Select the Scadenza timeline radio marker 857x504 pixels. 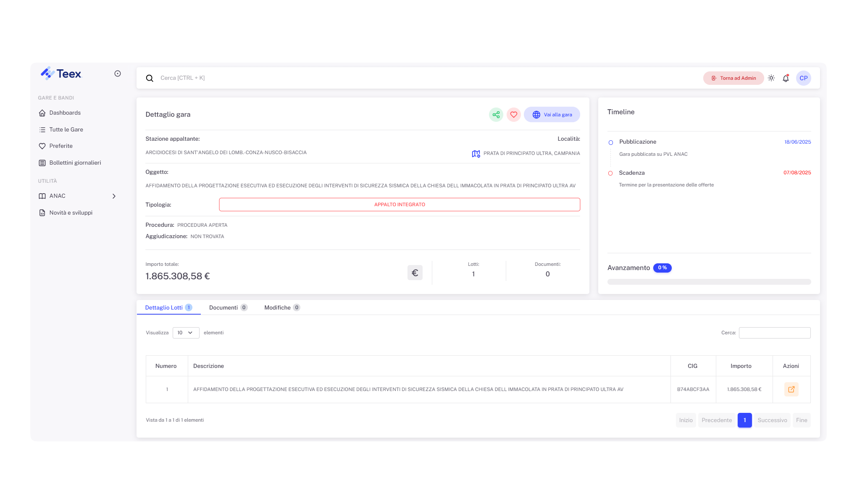click(x=610, y=173)
